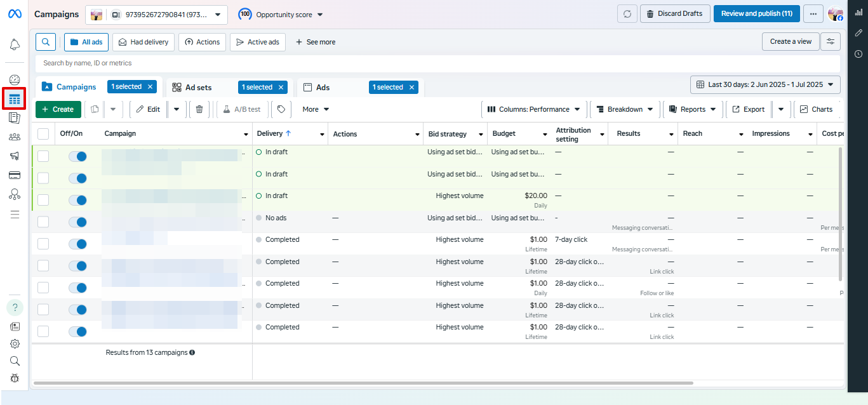The image size is (868, 405).
Task: Open Ads Reporting from the left sidebar
Action: point(14,118)
